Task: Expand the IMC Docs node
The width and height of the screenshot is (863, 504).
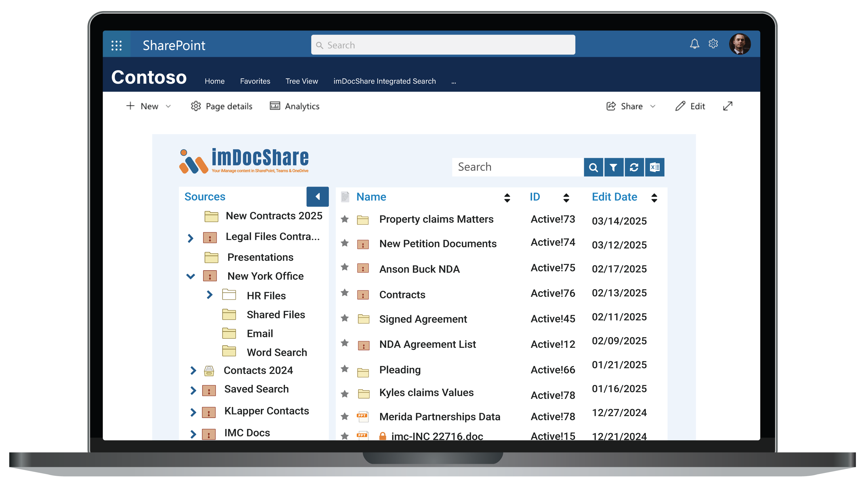Action: (x=193, y=434)
